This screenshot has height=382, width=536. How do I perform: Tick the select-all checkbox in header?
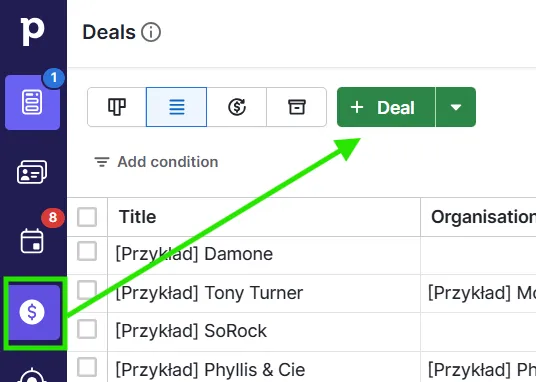(87, 217)
